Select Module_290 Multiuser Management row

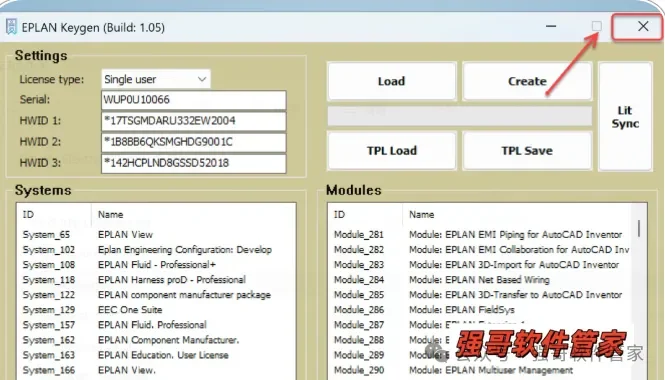[x=480, y=370]
